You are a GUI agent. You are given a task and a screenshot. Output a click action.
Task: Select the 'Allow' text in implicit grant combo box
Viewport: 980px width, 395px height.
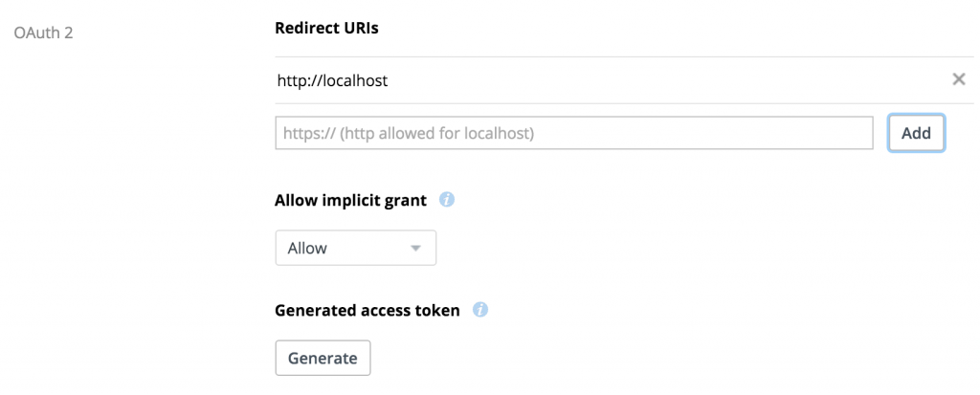tap(307, 248)
